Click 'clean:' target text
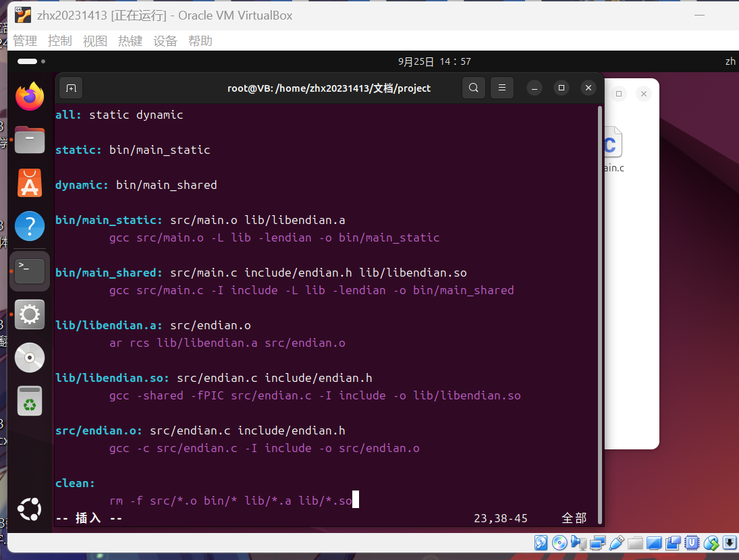This screenshot has width=739, height=560. pos(76,483)
